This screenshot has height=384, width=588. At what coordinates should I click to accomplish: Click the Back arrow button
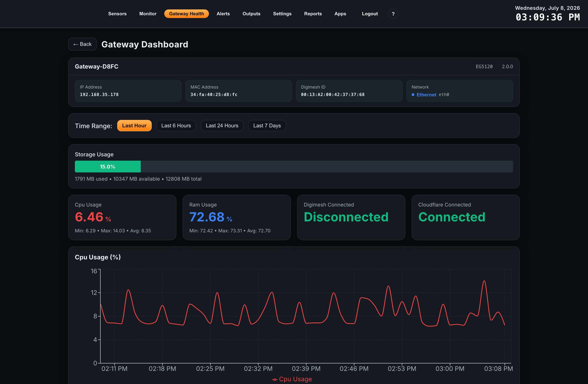(82, 44)
